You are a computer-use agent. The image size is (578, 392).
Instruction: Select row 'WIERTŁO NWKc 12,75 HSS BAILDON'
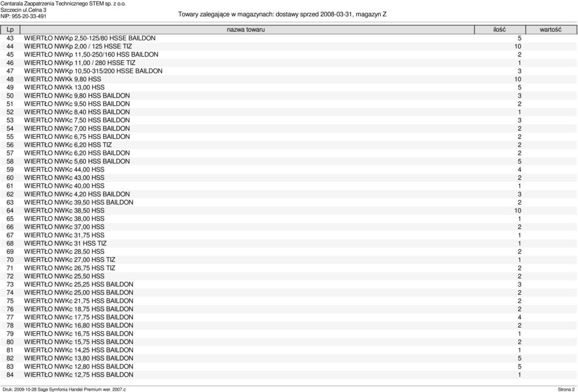(289, 375)
